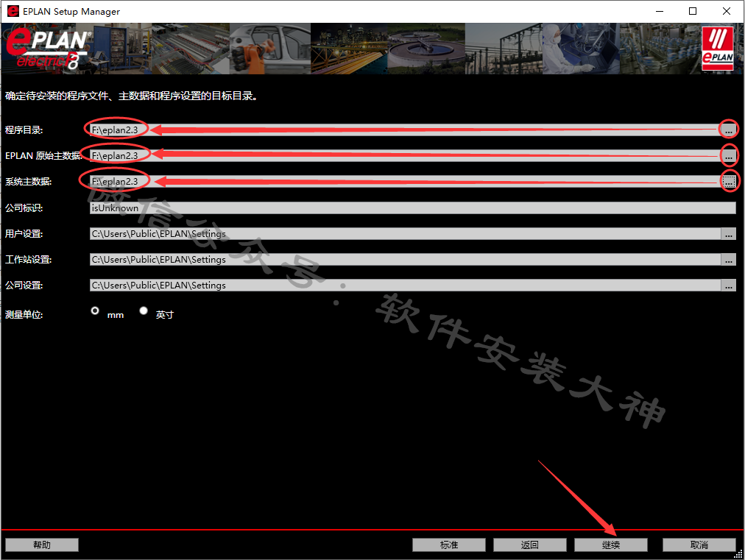This screenshot has width=745, height=560.
Task: Click the EPLAN electric P8 banner logo
Action: pyautogui.click(x=48, y=49)
